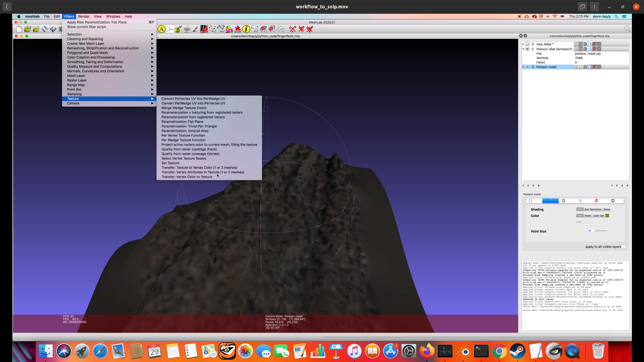
Task: Click the poisson_mesh.ply file value
Action: (588, 54)
